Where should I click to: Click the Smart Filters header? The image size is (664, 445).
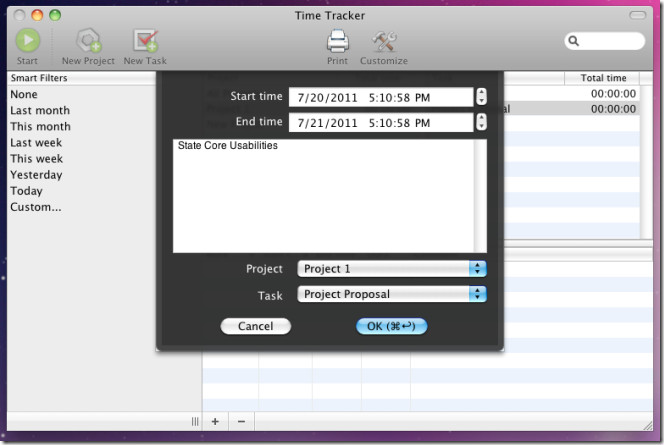(81, 78)
